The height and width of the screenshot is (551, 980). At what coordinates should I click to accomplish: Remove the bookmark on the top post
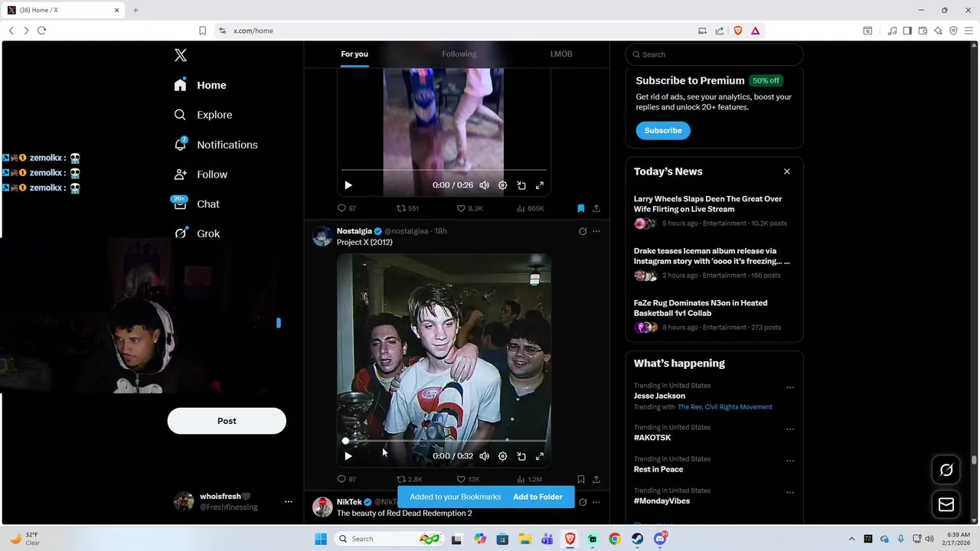581,208
